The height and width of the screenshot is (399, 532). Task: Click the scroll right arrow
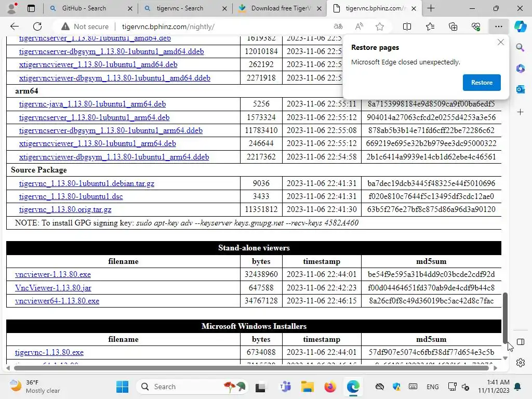pos(495,368)
